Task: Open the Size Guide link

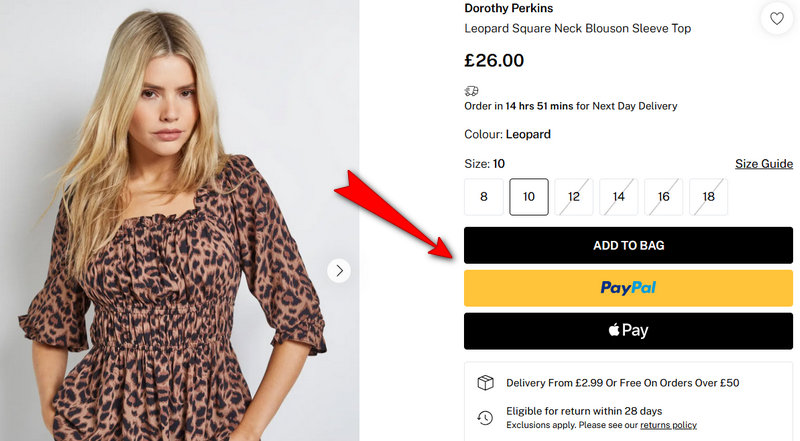Action: tap(764, 164)
